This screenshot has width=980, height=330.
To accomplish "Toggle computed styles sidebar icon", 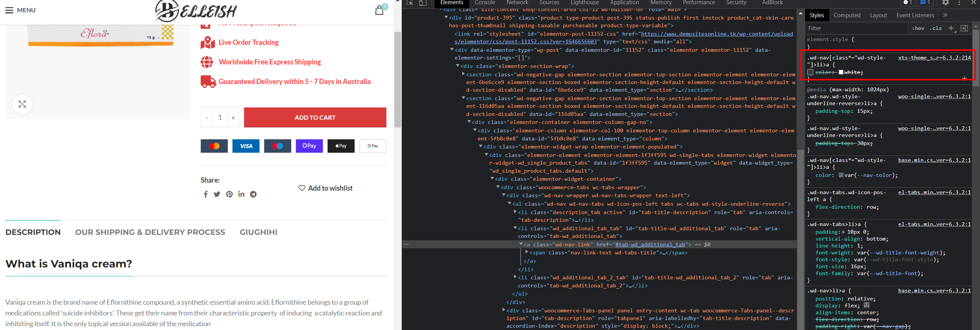I will coord(964,28).
